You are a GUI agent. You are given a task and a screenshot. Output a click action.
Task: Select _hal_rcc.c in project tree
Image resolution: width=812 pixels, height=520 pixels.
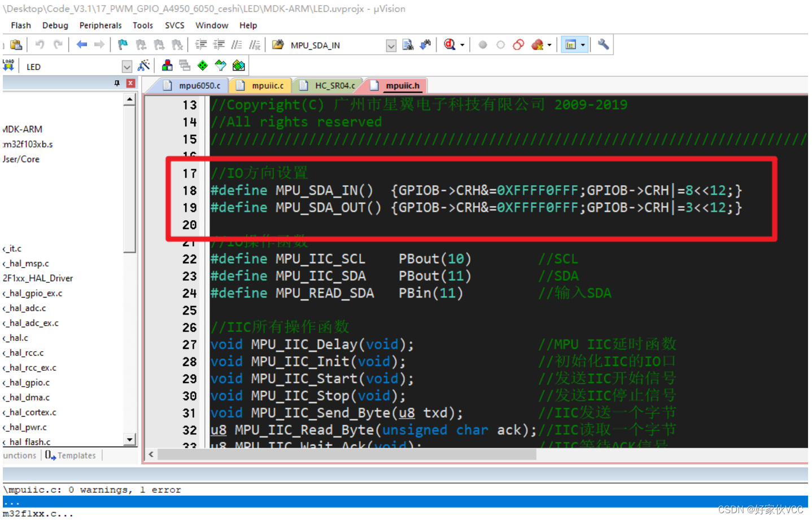[24, 352]
